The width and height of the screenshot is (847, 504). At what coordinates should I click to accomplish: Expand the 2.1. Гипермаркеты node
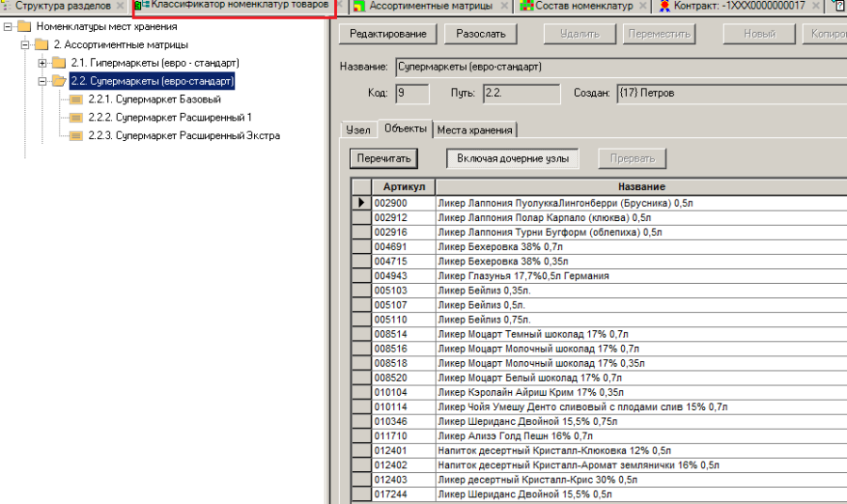tap(42, 63)
